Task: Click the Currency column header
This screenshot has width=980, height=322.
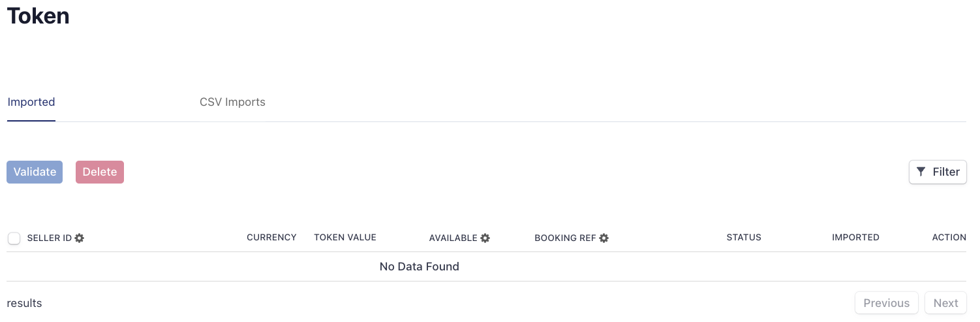Action: coord(271,238)
